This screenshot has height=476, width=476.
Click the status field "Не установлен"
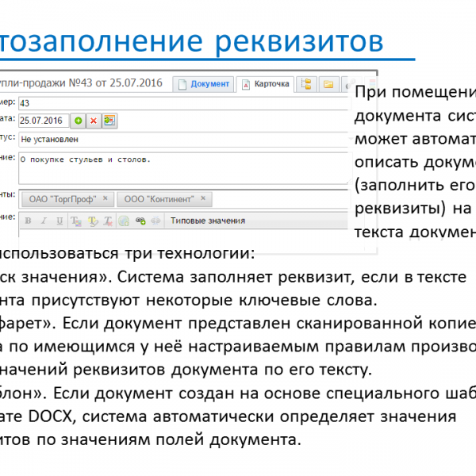(182, 138)
